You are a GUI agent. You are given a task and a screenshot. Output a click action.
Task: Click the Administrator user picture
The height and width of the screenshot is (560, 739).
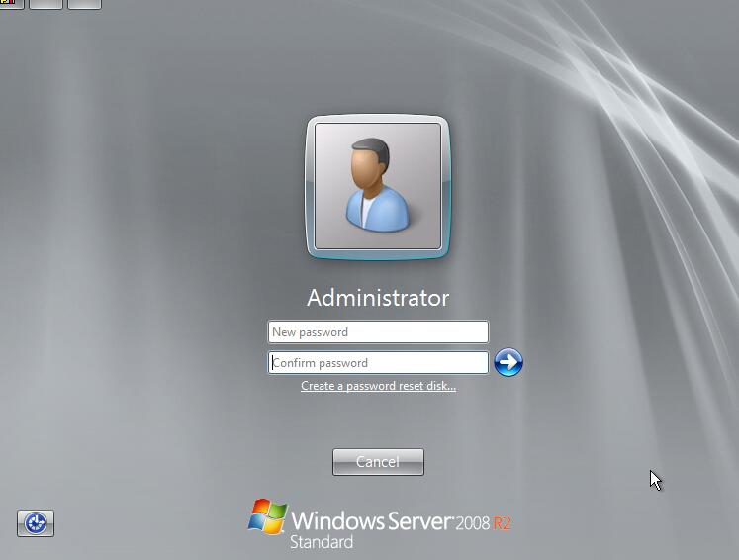pos(378,187)
